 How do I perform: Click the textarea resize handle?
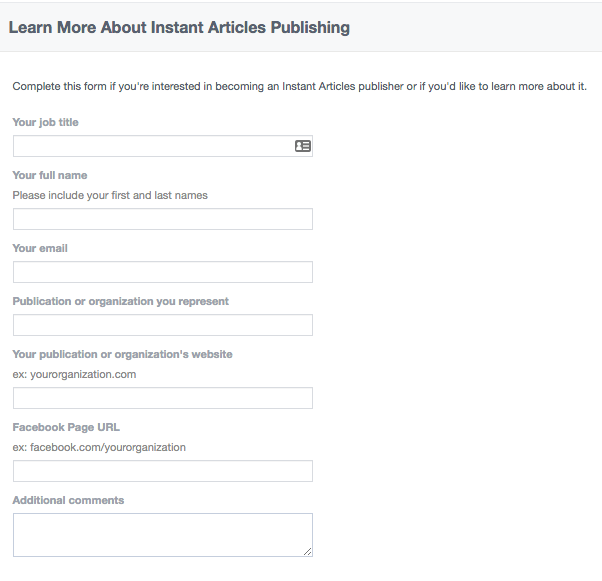pyautogui.click(x=308, y=551)
